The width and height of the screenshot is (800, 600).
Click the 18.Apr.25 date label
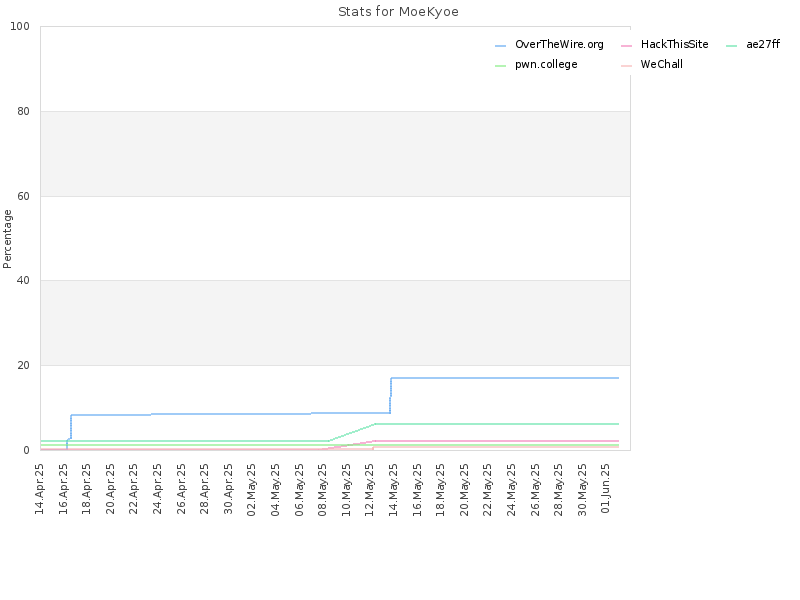tap(87, 489)
